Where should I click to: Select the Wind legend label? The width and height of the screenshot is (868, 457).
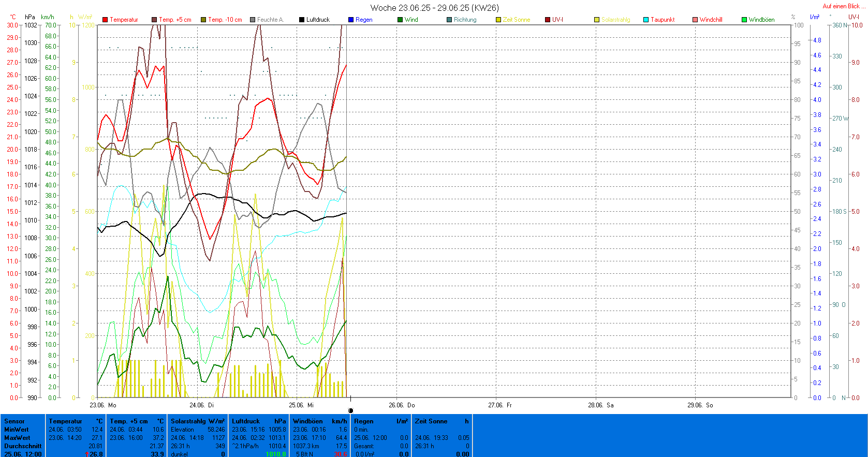click(x=411, y=20)
